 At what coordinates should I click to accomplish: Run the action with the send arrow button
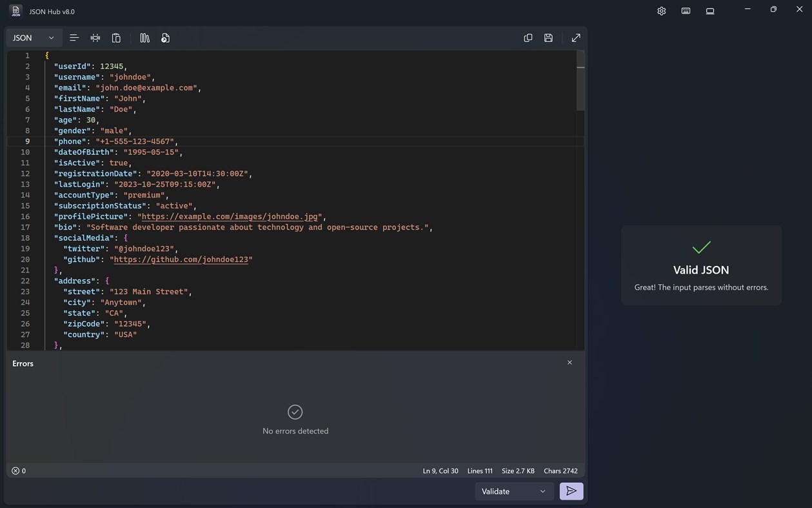571,491
